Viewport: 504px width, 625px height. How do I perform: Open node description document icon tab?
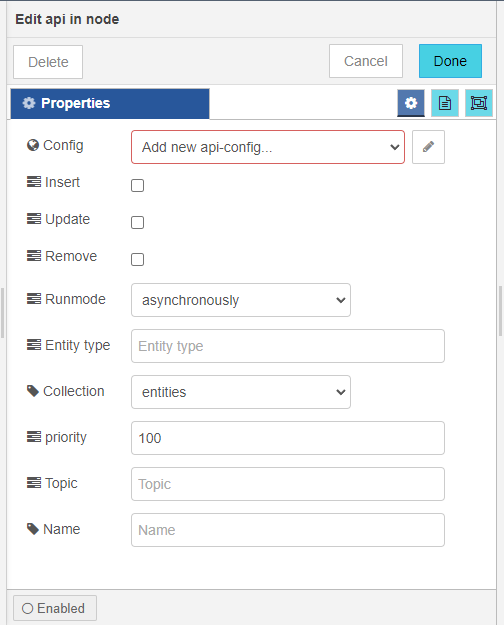coord(445,103)
